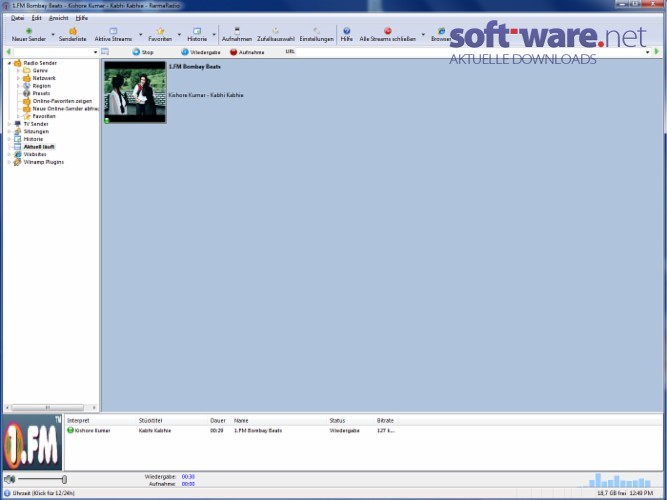
Task: Click the green back arrow icon
Action: pos(8,52)
